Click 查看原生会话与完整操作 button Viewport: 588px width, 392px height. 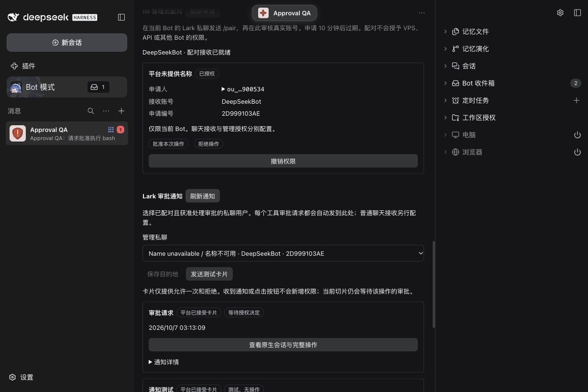(x=283, y=345)
